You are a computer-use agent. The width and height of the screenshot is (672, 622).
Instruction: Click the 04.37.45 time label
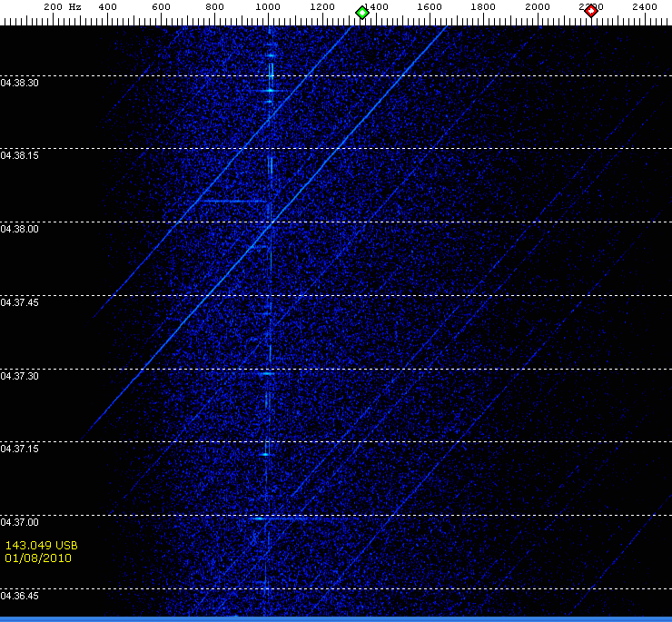pyautogui.click(x=19, y=302)
